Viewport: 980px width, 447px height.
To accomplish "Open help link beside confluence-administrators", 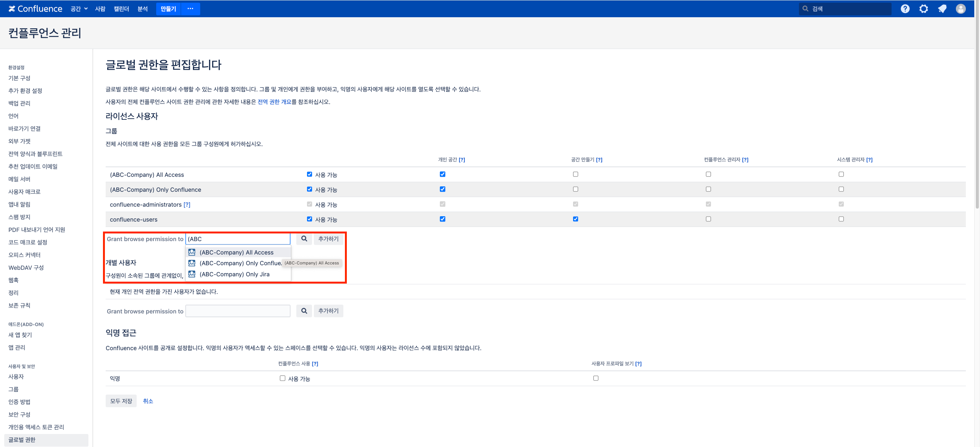I will [187, 205].
